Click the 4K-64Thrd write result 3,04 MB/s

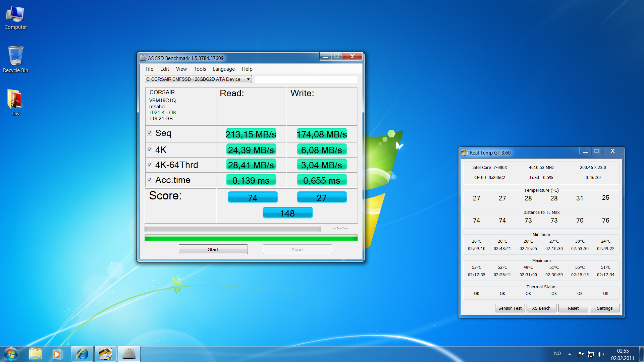click(x=322, y=165)
